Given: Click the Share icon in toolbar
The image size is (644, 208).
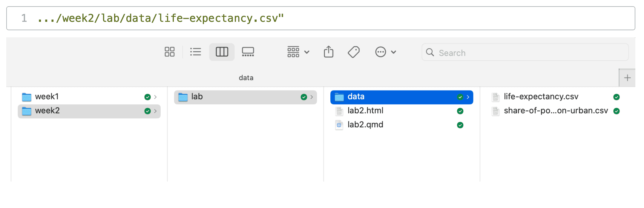Looking at the screenshot, I should pos(329,52).
